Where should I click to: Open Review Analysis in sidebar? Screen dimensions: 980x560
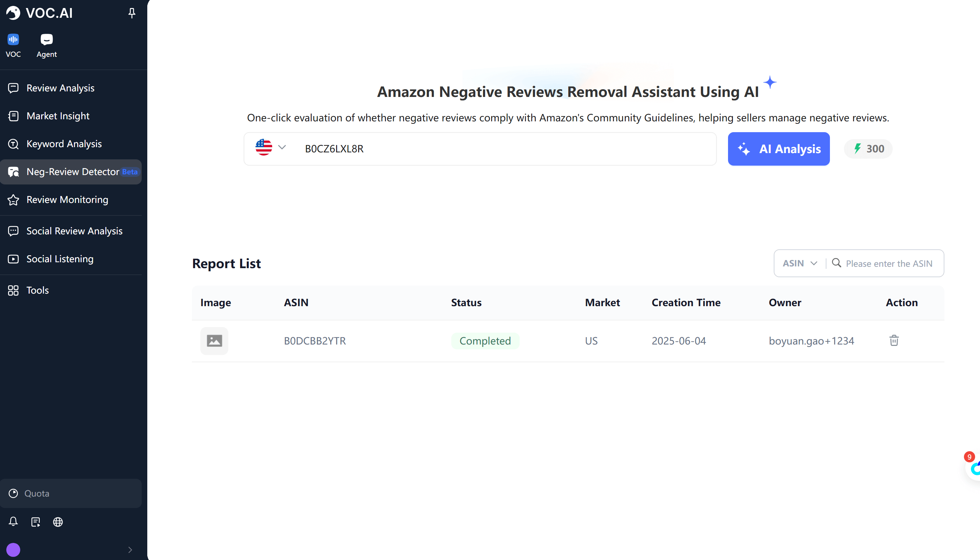click(60, 88)
